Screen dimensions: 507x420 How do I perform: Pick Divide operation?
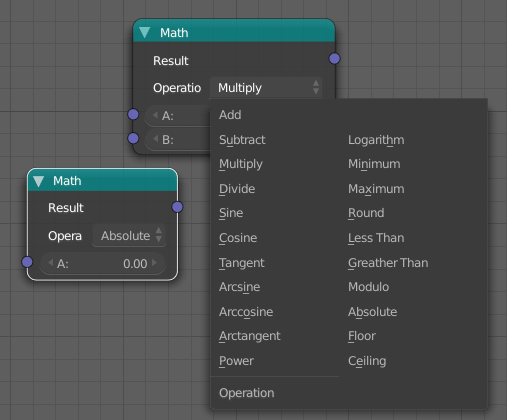(237, 189)
